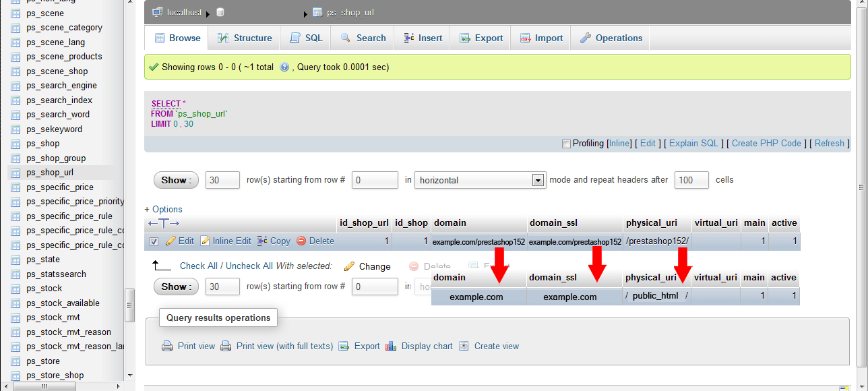This screenshot has width=868, height=391.
Task: Click the Display chart icon
Action: point(391,347)
